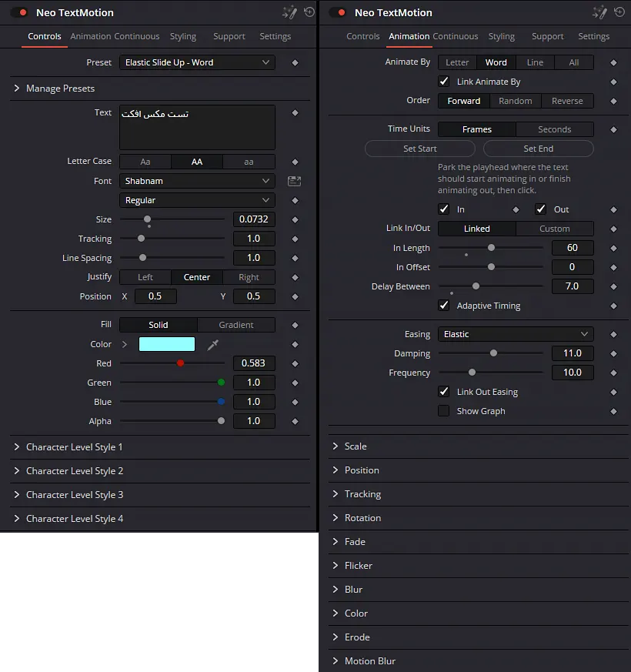The height and width of the screenshot is (672, 631).
Task: Uncheck the Adaptive Timing checkbox
Action: (x=444, y=306)
